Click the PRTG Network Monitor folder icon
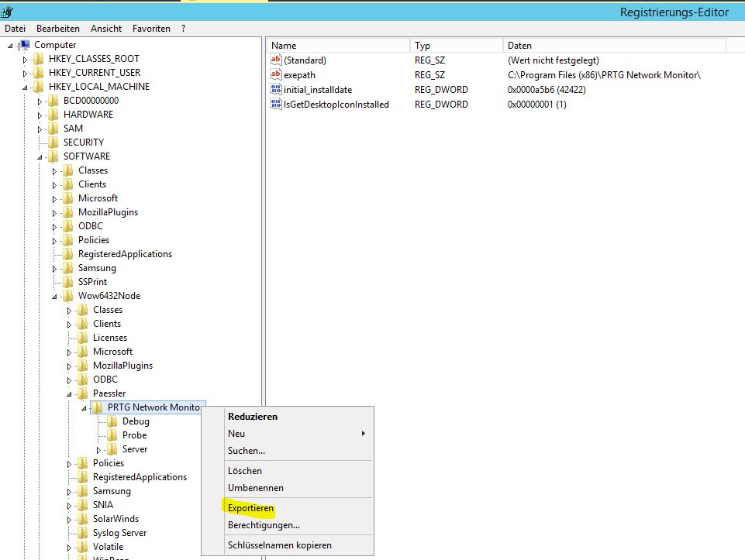 point(98,407)
